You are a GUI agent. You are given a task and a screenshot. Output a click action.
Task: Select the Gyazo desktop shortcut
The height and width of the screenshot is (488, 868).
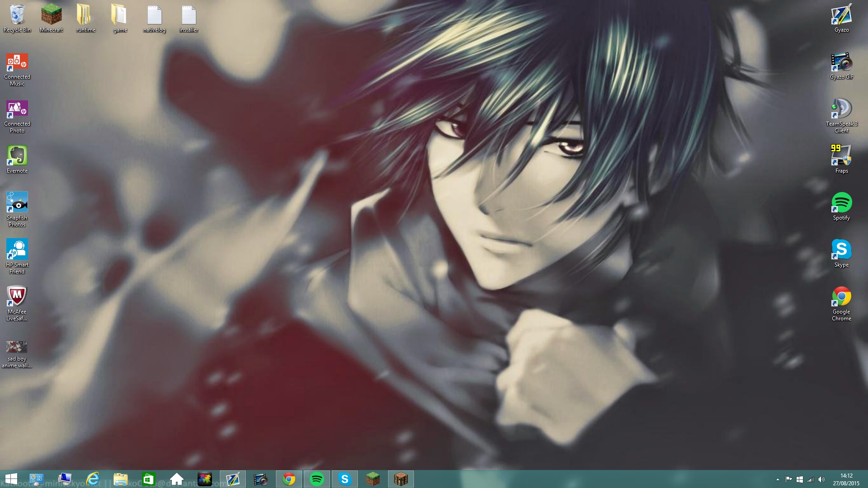841,18
